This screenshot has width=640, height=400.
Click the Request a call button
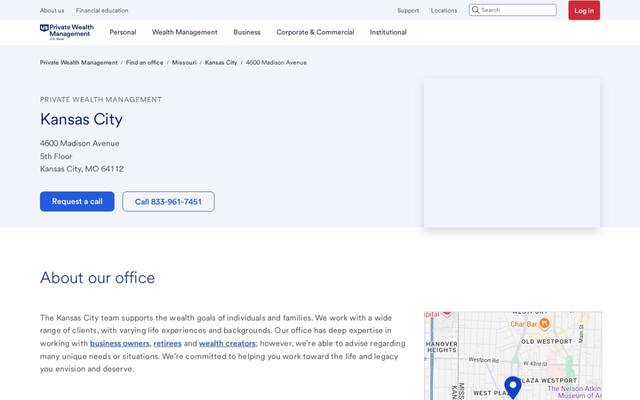[77, 201]
